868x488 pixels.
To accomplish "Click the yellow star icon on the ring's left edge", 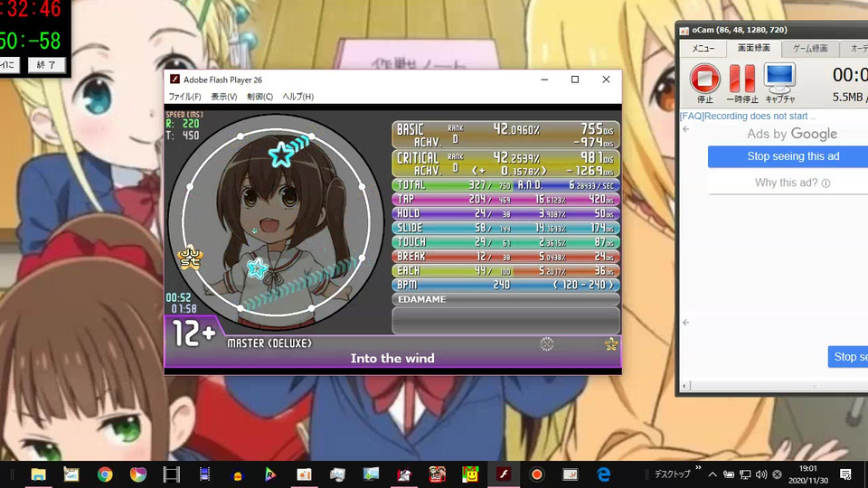I will point(190,258).
